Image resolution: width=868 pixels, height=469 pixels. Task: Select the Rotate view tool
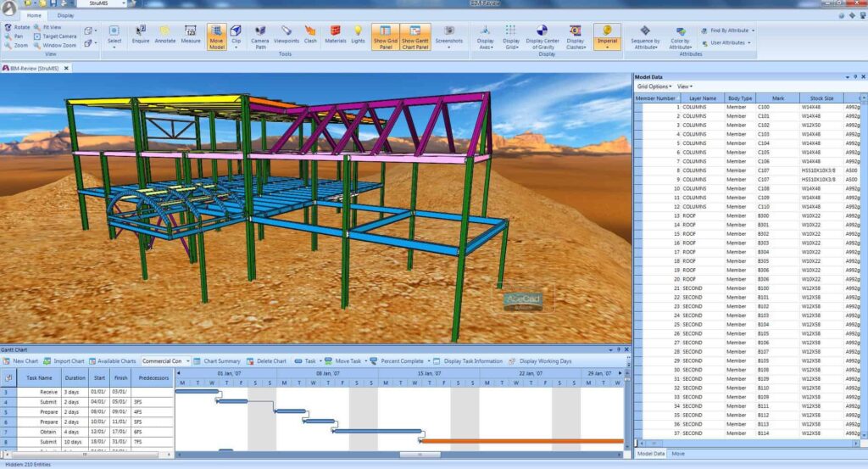pyautogui.click(x=17, y=27)
